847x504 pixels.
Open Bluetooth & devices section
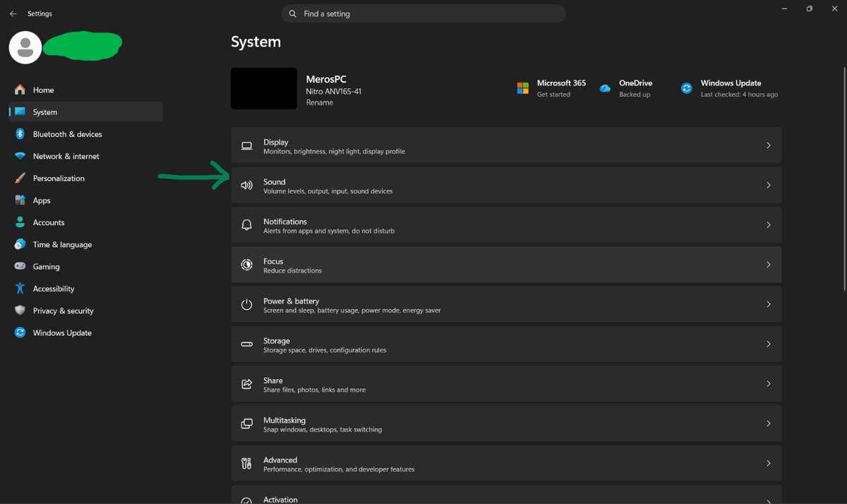pos(85,134)
